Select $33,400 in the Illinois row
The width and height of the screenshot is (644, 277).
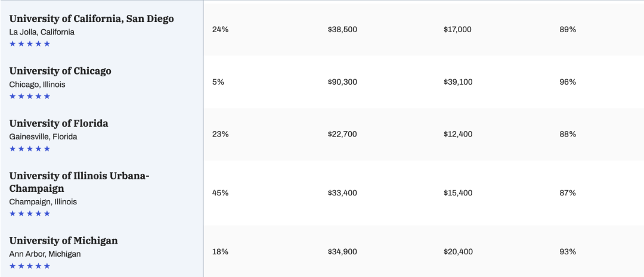342,193
